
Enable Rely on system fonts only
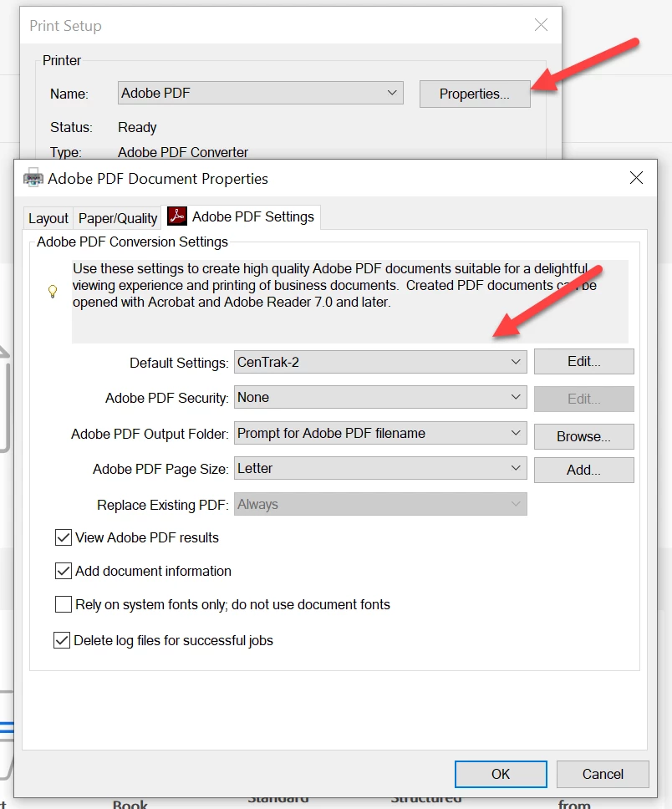coord(63,604)
